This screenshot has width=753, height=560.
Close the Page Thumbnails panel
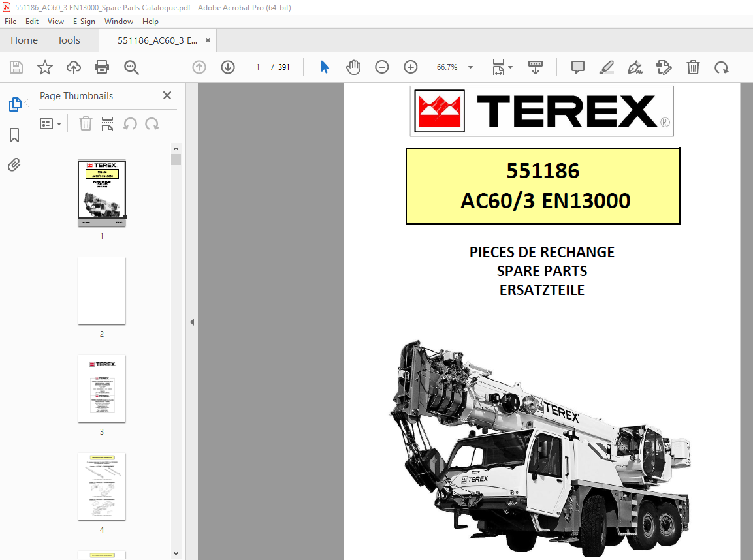pyautogui.click(x=167, y=95)
